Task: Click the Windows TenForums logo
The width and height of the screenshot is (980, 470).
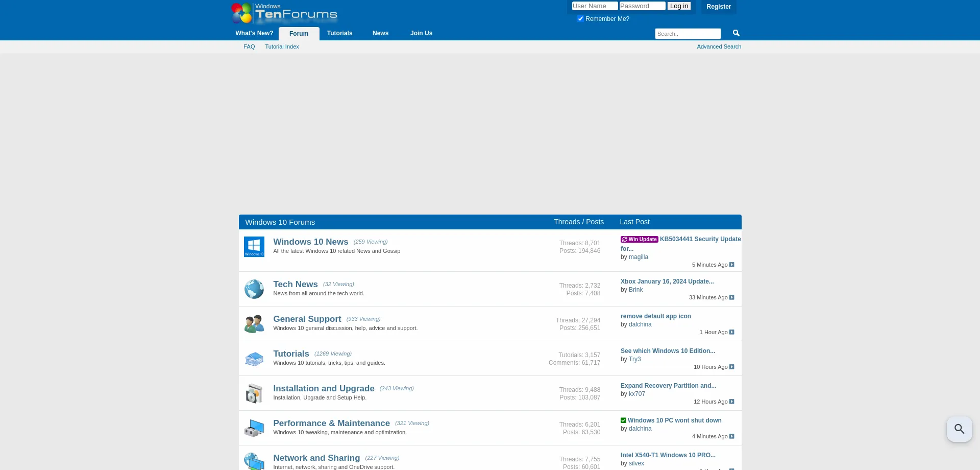Action: pos(284,13)
